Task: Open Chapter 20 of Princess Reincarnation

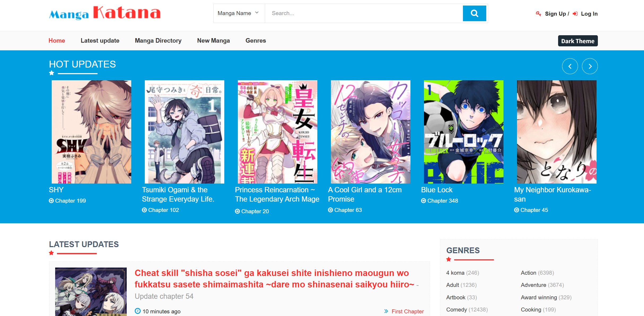Action: (255, 211)
